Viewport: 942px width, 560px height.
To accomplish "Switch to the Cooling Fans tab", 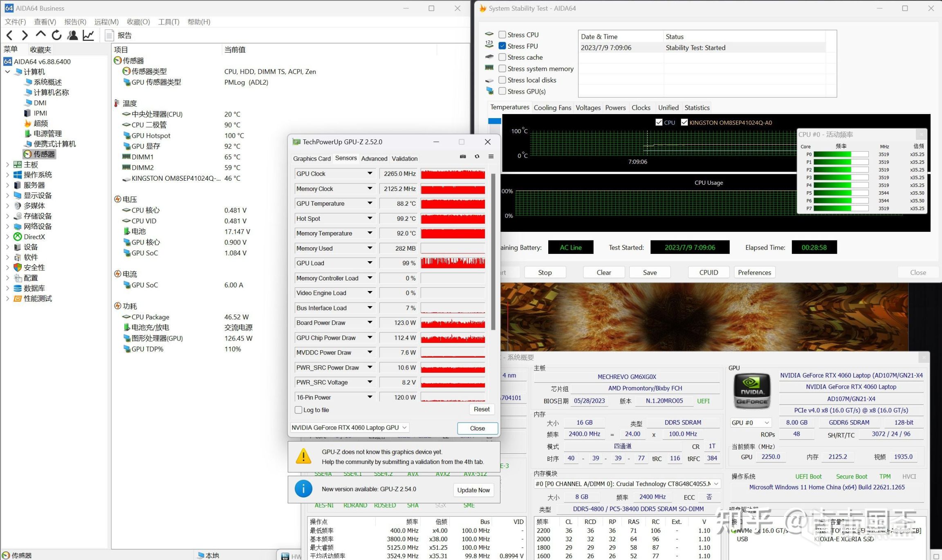I will coord(552,108).
